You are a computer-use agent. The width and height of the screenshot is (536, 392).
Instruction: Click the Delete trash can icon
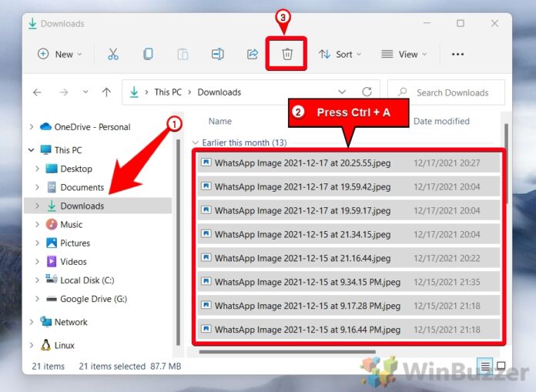(x=287, y=54)
